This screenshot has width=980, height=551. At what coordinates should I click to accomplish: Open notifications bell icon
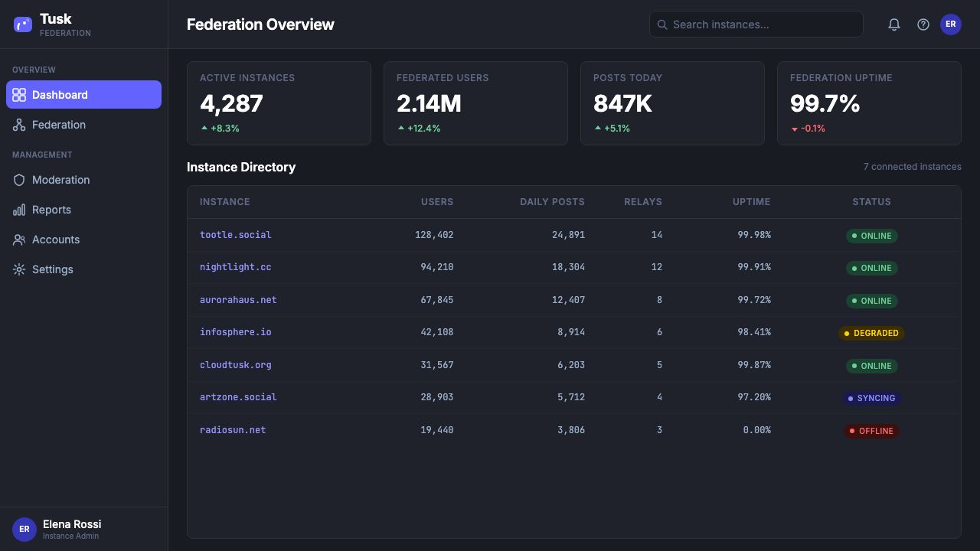click(894, 24)
